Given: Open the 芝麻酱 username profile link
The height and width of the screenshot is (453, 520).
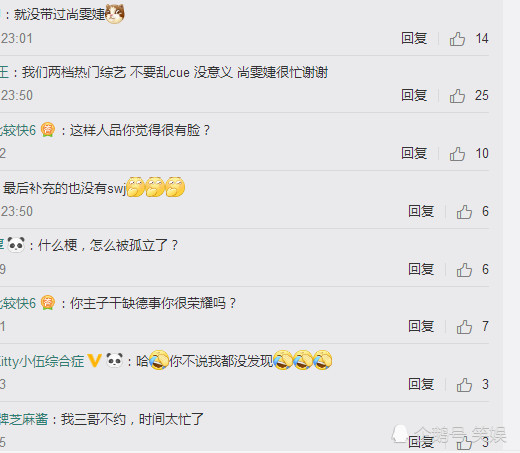Looking at the screenshot, I should (x=24, y=419).
